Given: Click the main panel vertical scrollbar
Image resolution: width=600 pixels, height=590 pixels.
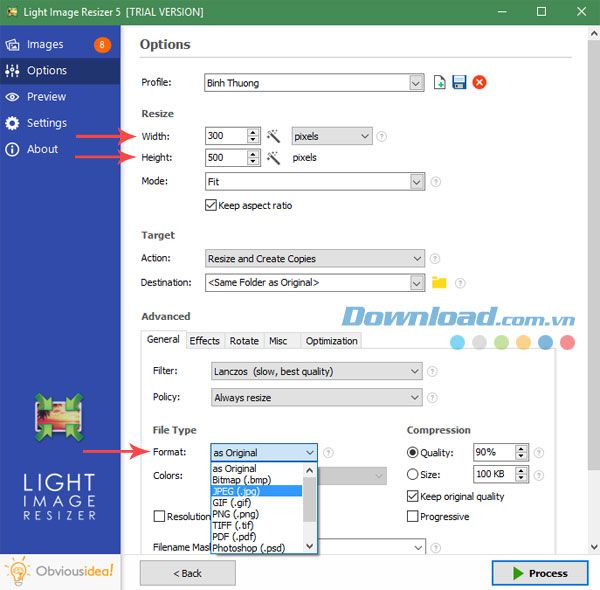Looking at the screenshot, I should tap(593, 253).
